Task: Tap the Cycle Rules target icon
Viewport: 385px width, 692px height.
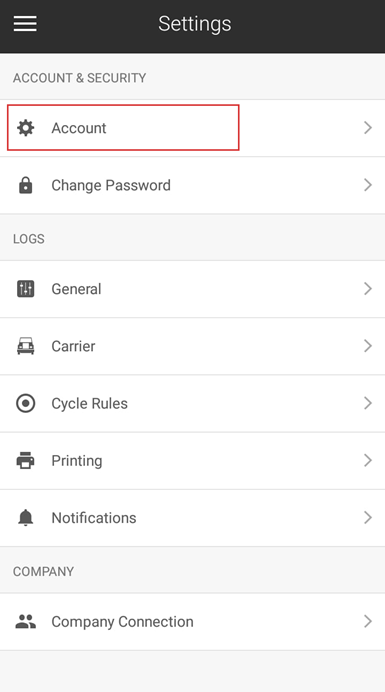Action: 25,403
